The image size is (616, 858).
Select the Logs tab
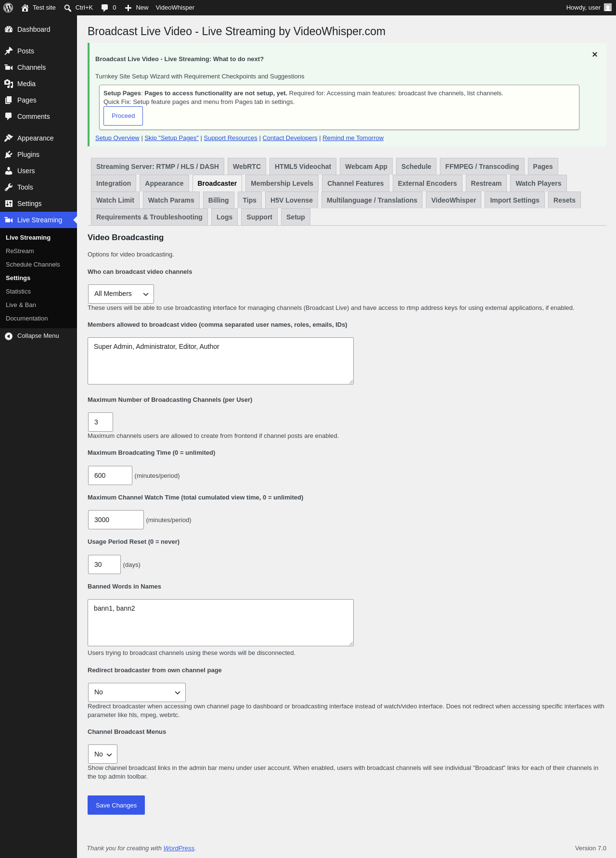point(225,217)
